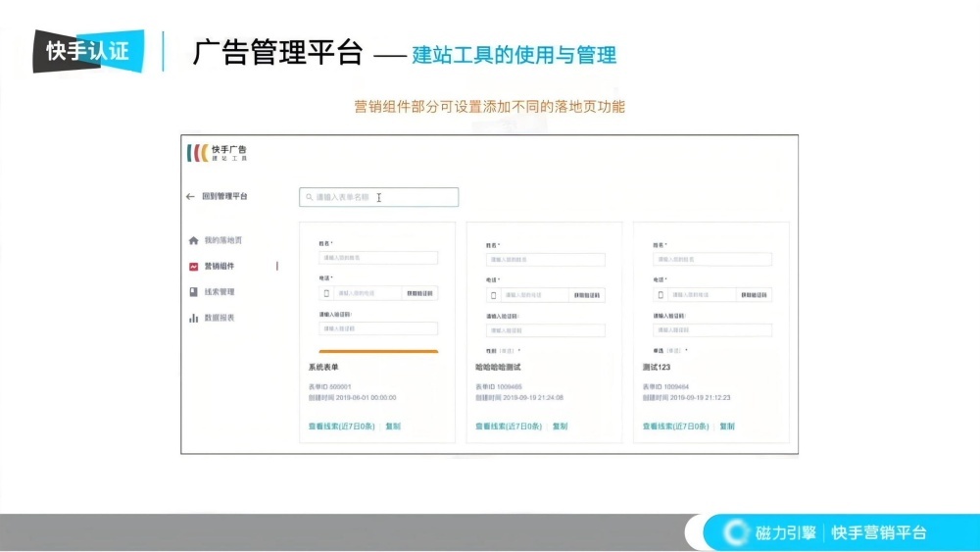Open the 快手广告 建站工具 logo
Viewport: 980px width, 552px height.
tap(217, 153)
